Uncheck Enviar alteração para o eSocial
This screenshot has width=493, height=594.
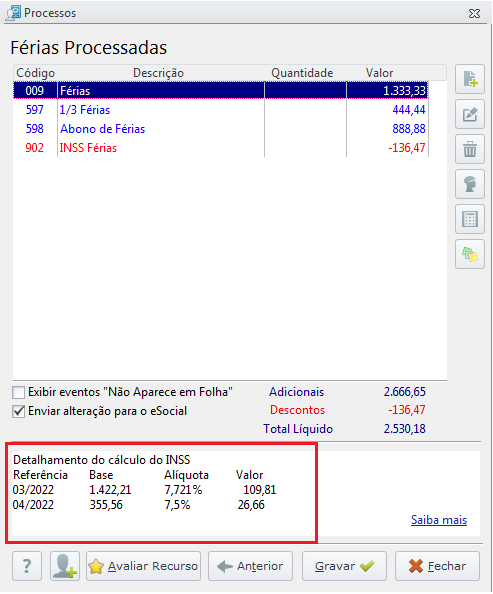(19, 411)
